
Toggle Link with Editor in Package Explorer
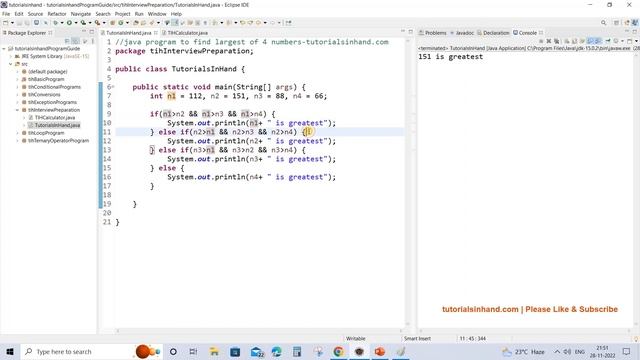tap(76, 41)
